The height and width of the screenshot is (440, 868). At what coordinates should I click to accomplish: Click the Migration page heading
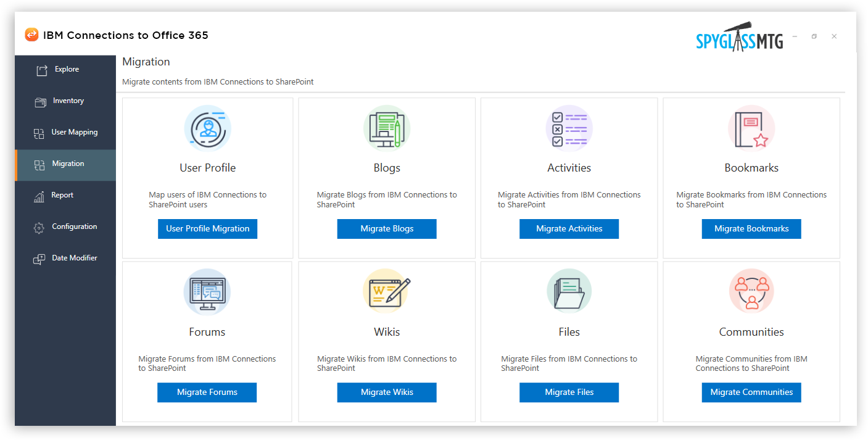tap(146, 62)
